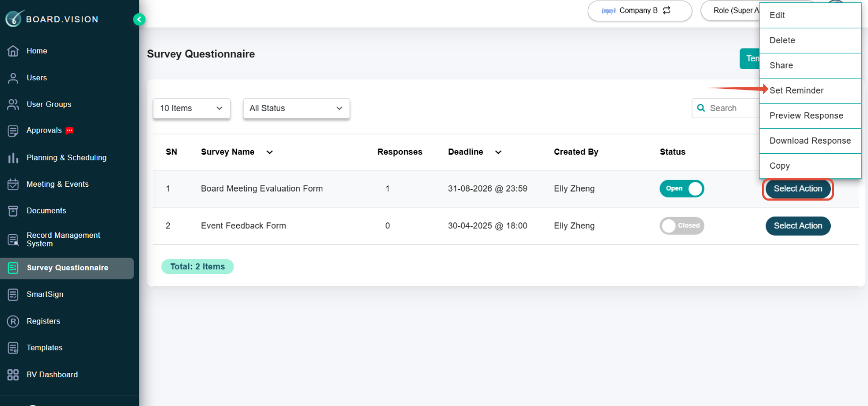Collapse the sidebar with the green arrow
Image resolution: width=868 pixels, height=406 pixels.
[139, 20]
